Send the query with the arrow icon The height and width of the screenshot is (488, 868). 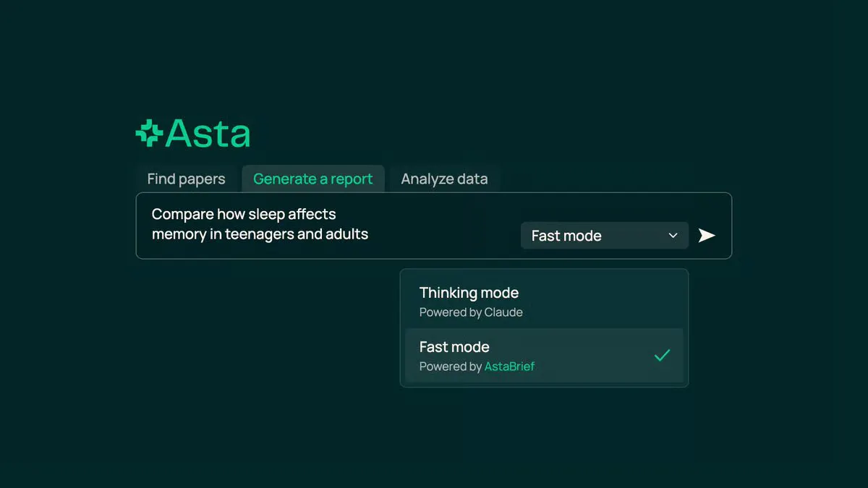[707, 236]
